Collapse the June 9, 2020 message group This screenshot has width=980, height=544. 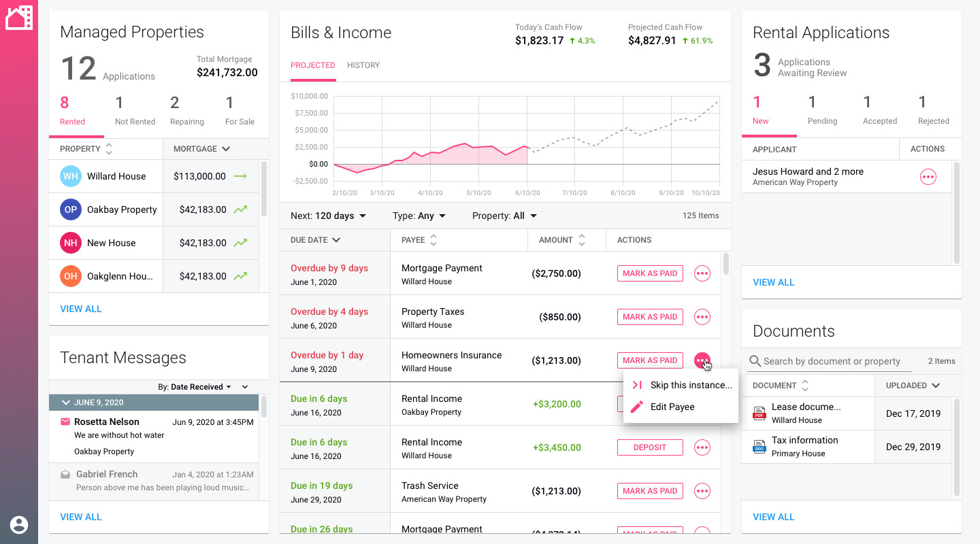coord(66,403)
